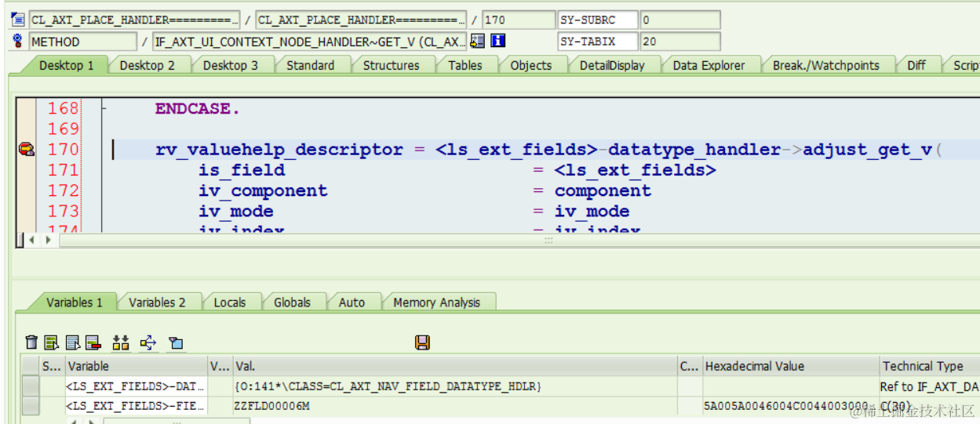Click the append row icon in variables toolbar
The image size is (980, 424).
[73, 342]
